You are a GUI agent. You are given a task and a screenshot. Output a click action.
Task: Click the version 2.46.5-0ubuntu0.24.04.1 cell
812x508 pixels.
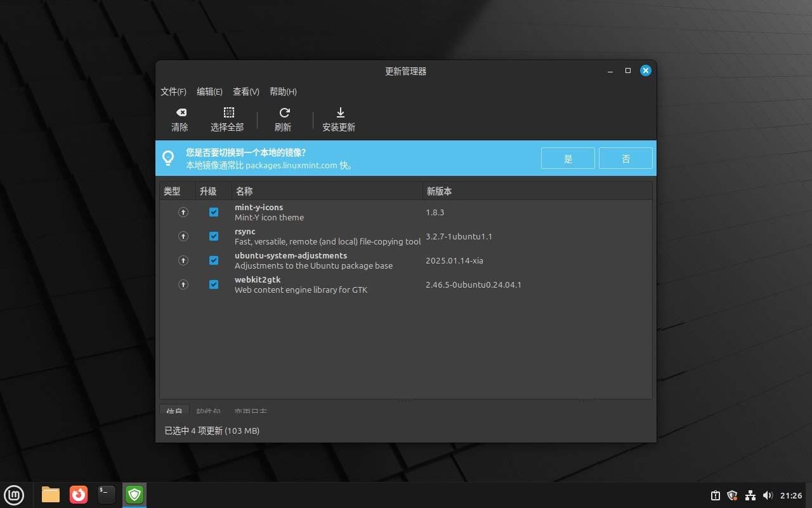474,284
